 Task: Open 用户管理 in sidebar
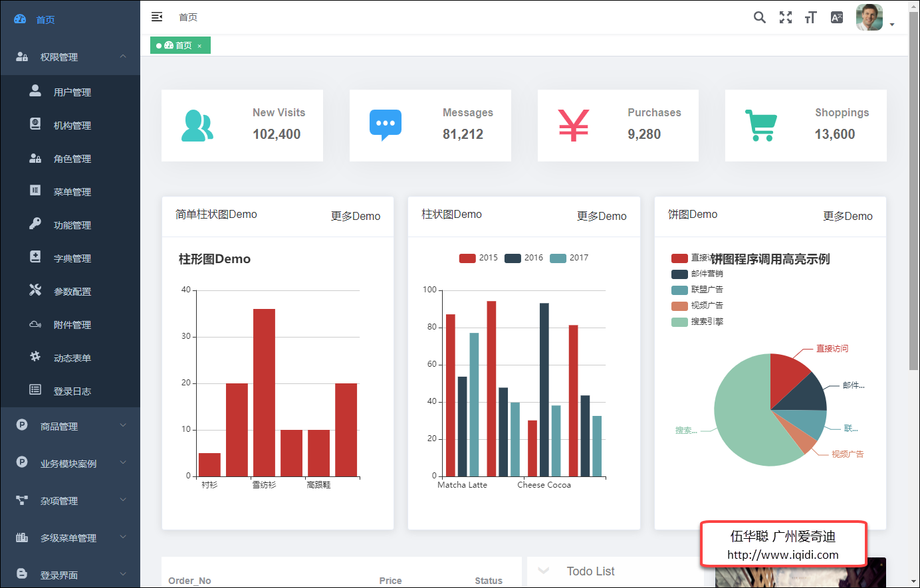pyautogui.click(x=72, y=92)
